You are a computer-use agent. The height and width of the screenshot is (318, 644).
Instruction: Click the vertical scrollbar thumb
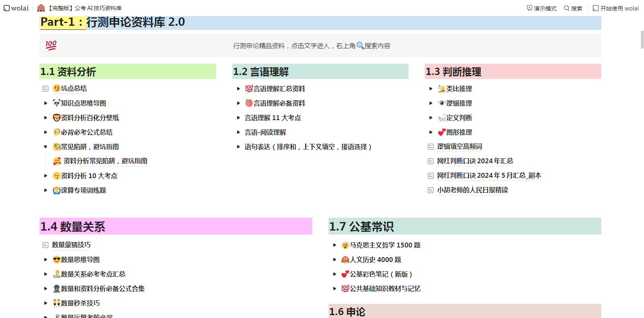click(x=642, y=39)
